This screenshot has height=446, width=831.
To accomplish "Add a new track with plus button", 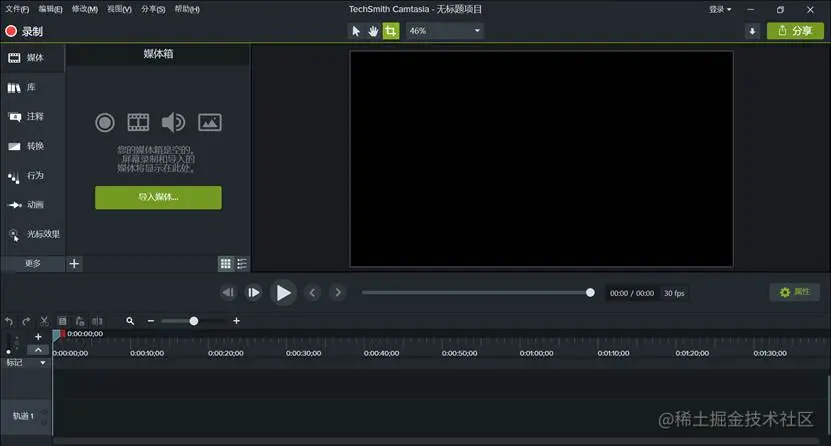I will (38, 337).
